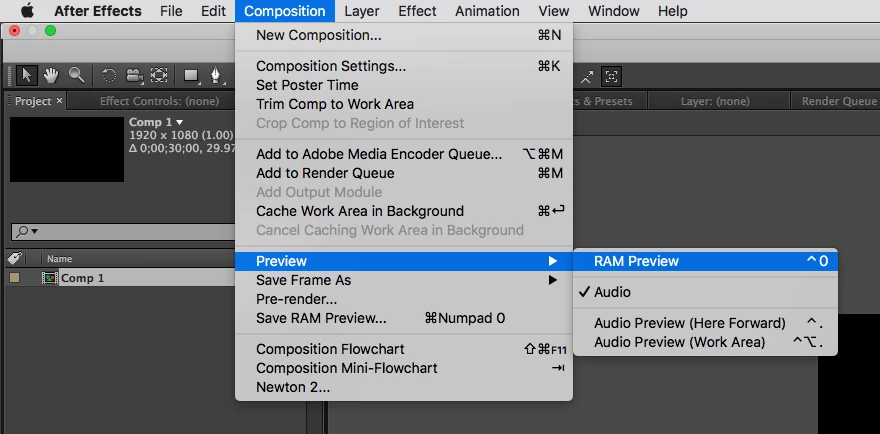Open the Edit menu

pos(213,11)
